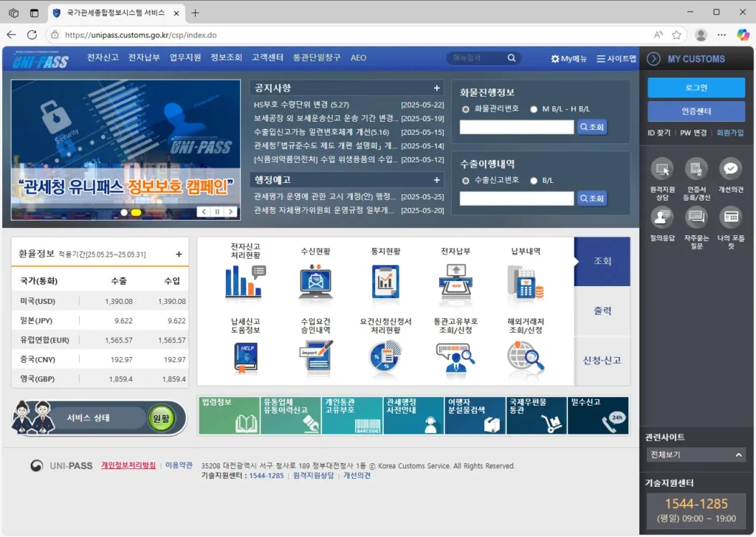Open the 사이트맵 hamburger menu

[x=616, y=59]
